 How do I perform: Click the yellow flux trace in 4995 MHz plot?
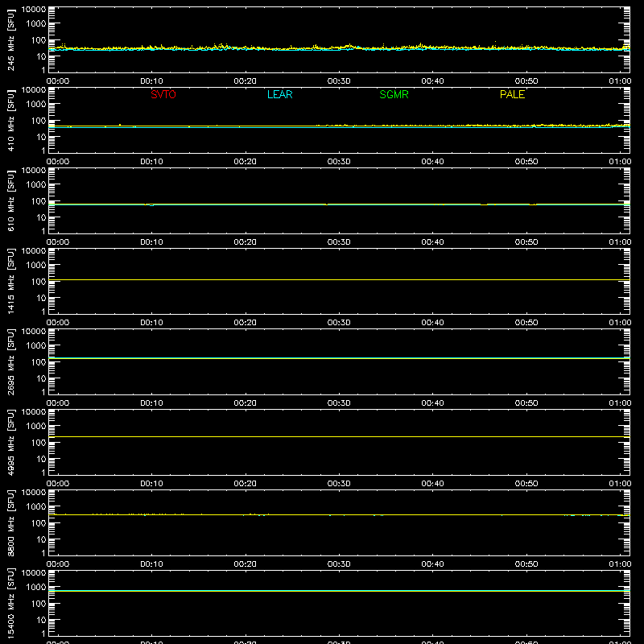click(x=339, y=436)
